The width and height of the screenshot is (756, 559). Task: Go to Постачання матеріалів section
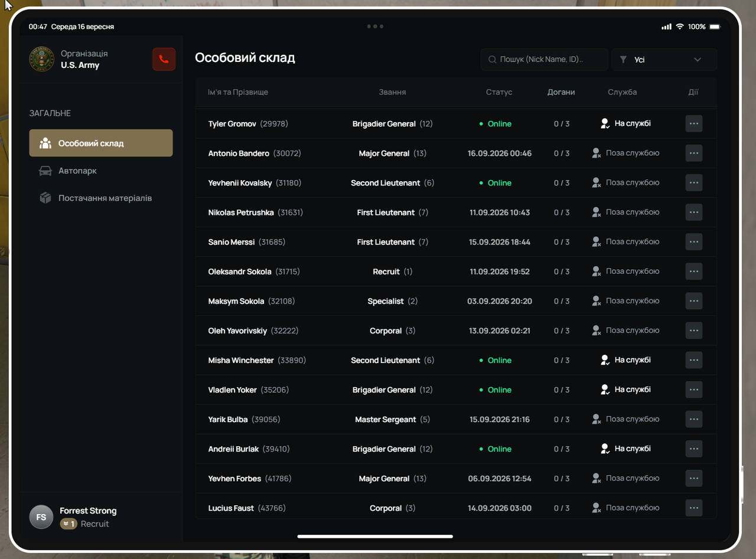coord(101,198)
